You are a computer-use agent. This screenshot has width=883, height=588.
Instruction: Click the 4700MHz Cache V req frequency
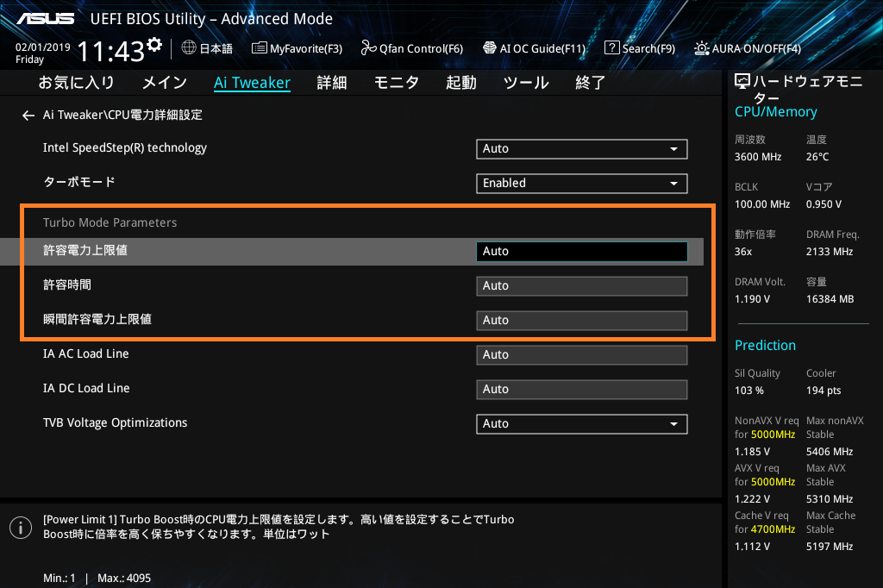[x=773, y=529]
